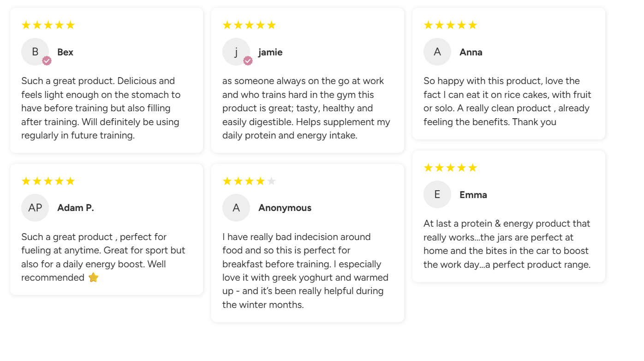Click the verified badge on Bex's avatar
The image size is (644, 361).
pos(47,60)
